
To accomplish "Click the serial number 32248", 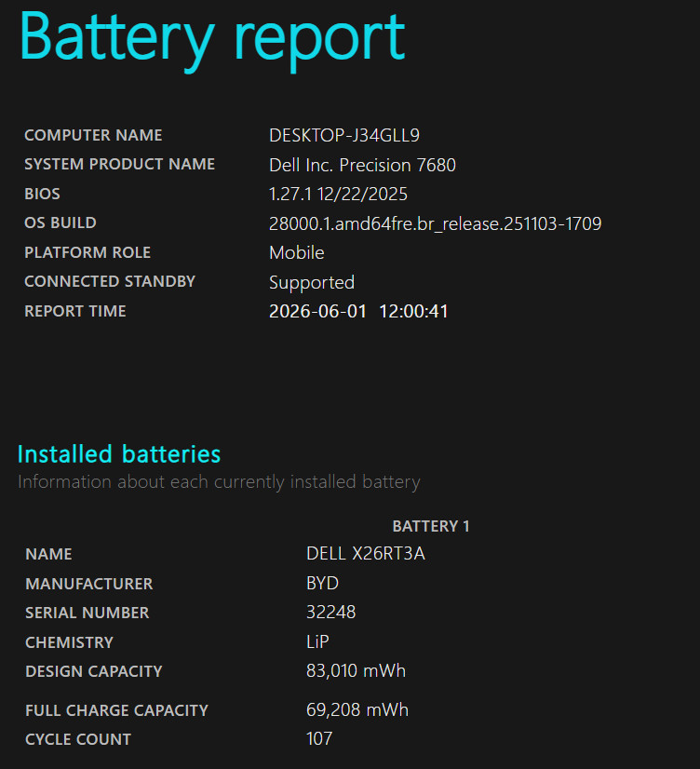I will click(x=330, y=612).
